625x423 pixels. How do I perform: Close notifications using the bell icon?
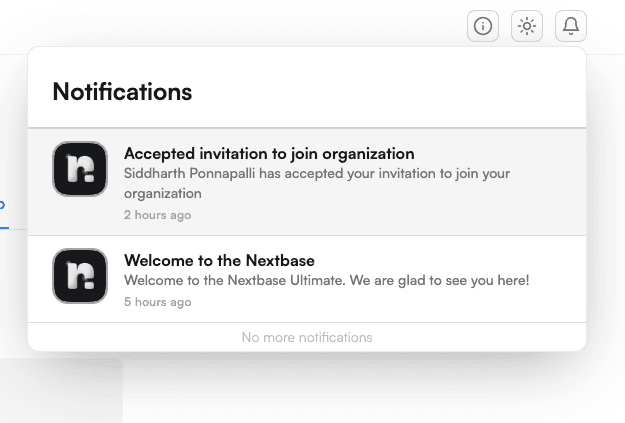pyautogui.click(x=571, y=26)
